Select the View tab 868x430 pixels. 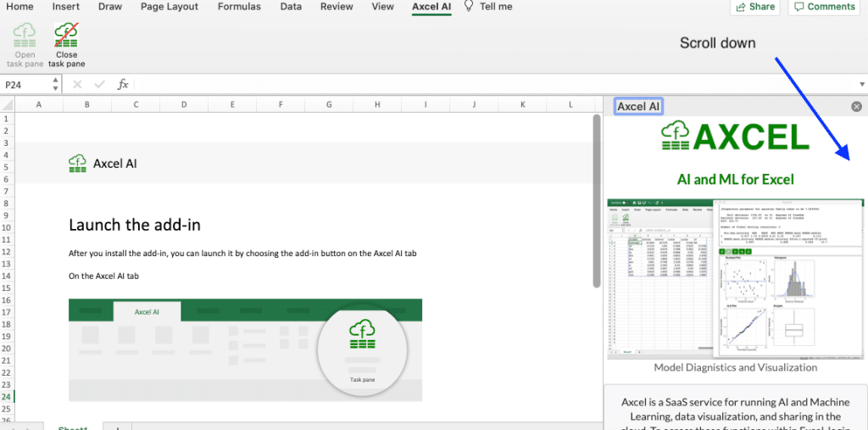click(383, 7)
